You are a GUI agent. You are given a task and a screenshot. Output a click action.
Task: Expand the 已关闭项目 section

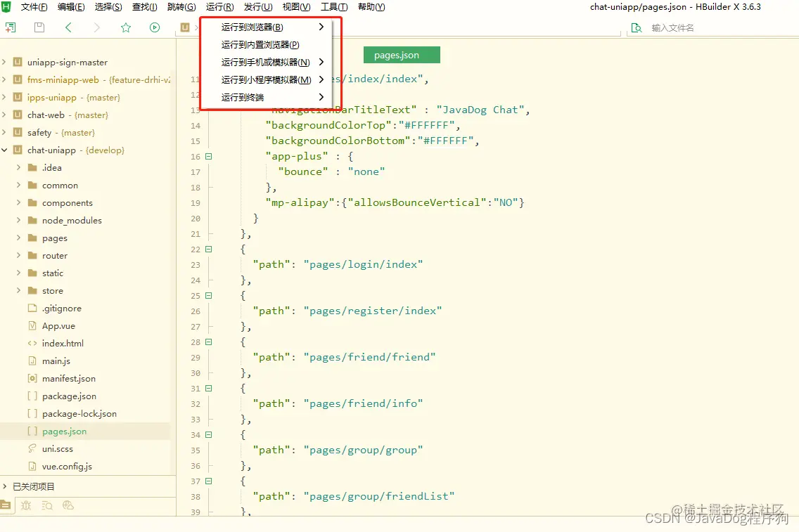click(4, 486)
